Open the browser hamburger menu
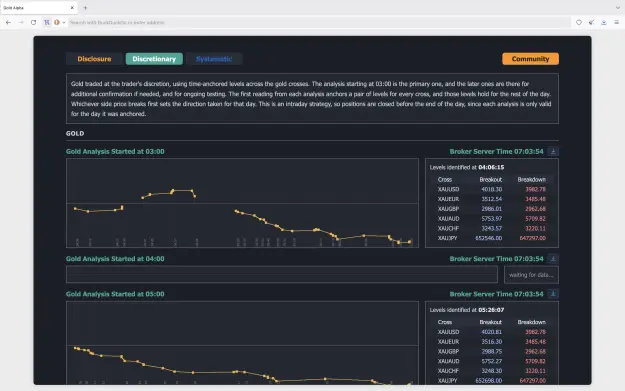 coord(617,22)
